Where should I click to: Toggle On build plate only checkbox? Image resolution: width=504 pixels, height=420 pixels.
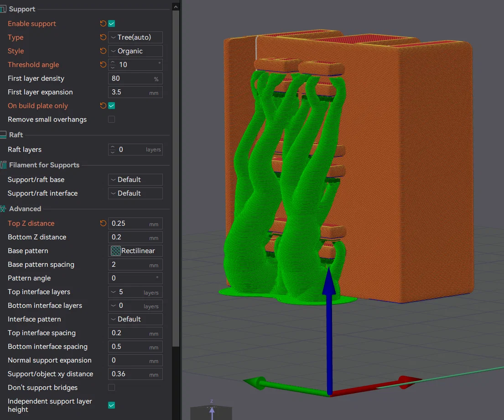112,106
